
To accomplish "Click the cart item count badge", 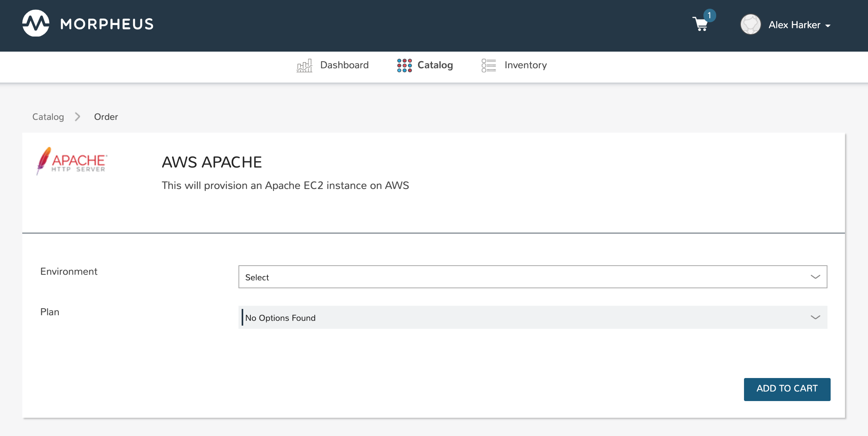I will pos(709,15).
